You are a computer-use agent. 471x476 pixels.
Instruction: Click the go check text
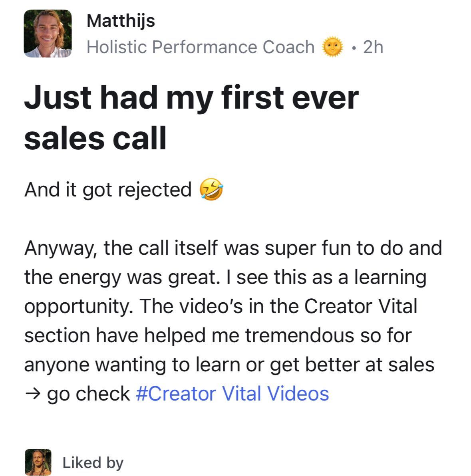88,394
